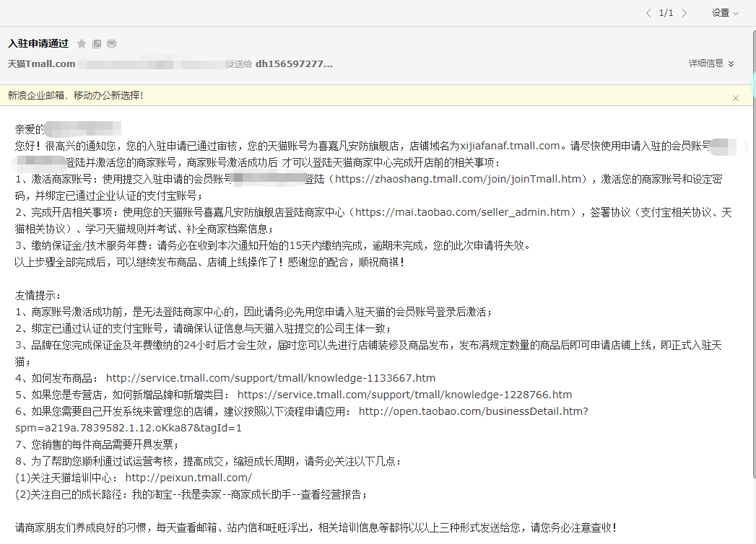Open the zhaoshang.tmall.com joinTmall link

click(x=459, y=179)
